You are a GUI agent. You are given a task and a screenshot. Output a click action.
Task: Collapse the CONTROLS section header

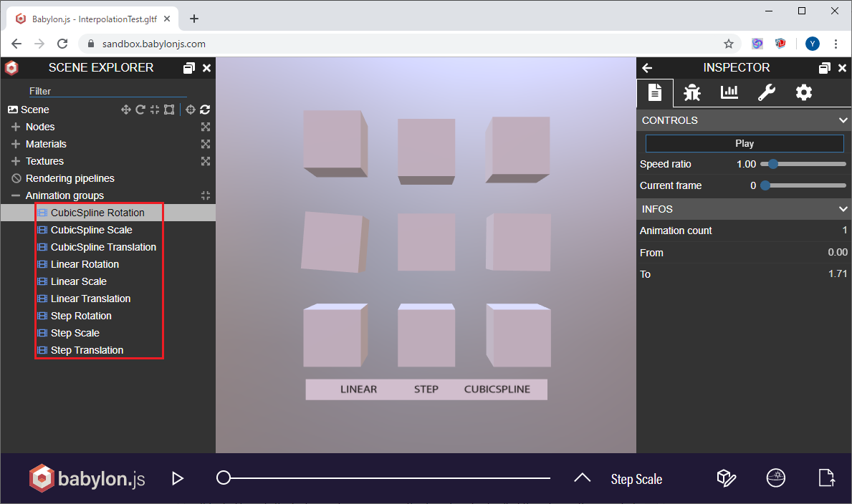pyautogui.click(x=842, y=120)
